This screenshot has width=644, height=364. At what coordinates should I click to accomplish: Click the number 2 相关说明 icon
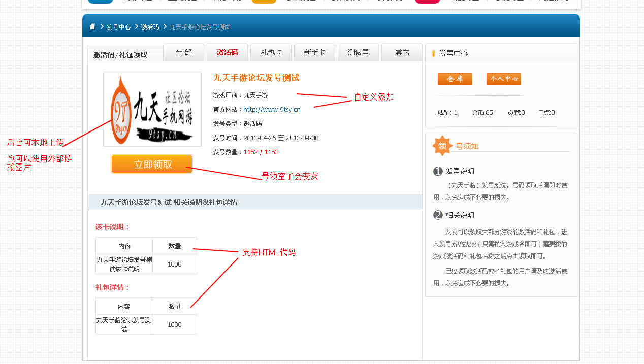(x=438, y=215)
